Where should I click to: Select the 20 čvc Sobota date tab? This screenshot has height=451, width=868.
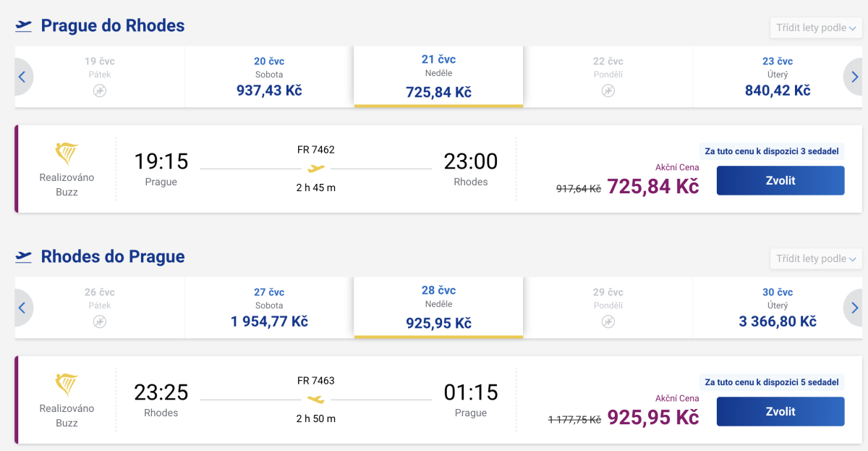pyautogui.click(x=269, y=77)
